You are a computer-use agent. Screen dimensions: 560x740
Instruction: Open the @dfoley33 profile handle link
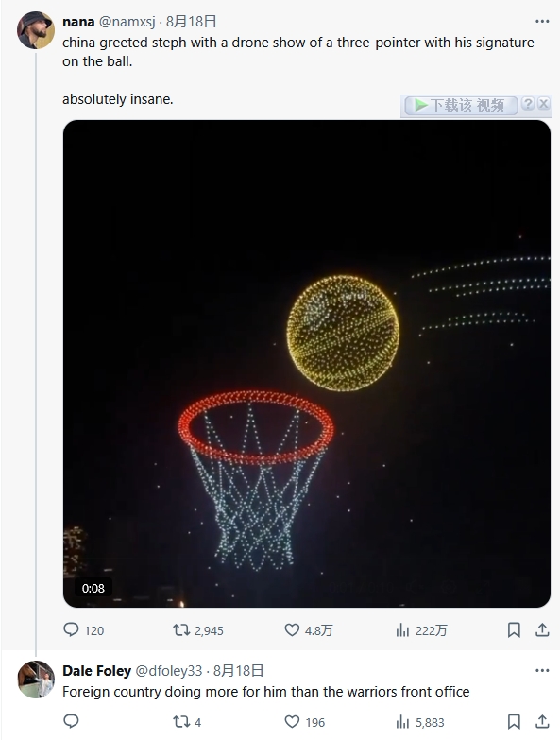tap(169, 671)
